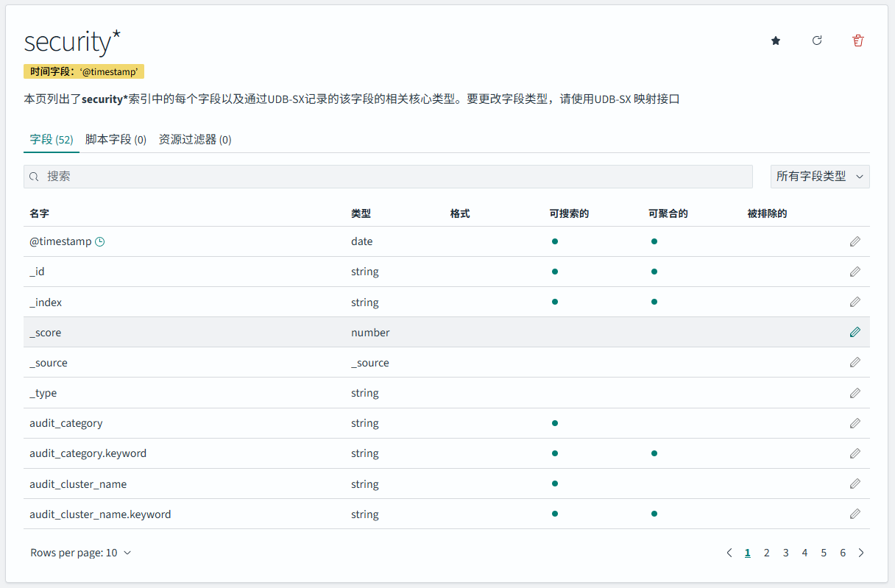Edit the @timestamp field
The height and width of the screenshot is (588, 895).
(855, 241)
